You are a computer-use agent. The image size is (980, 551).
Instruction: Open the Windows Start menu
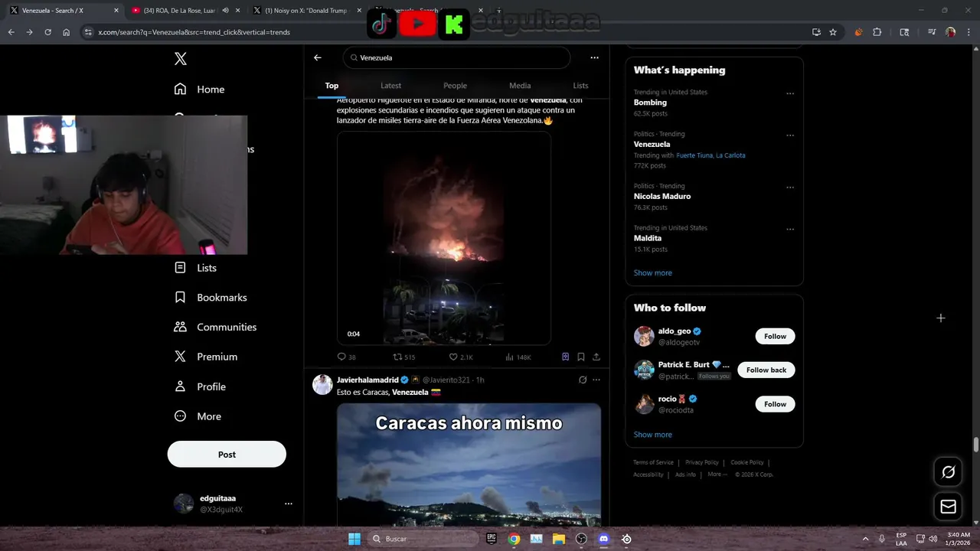(x=354, y=539)
